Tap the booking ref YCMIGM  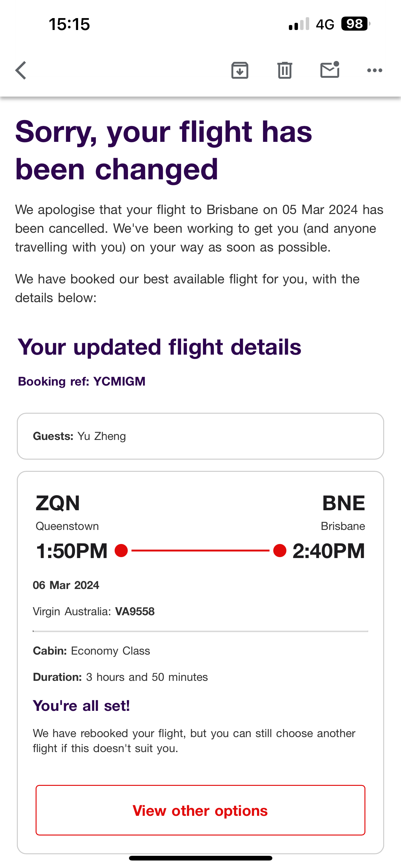pyautogui.click(x=119, y=382)
